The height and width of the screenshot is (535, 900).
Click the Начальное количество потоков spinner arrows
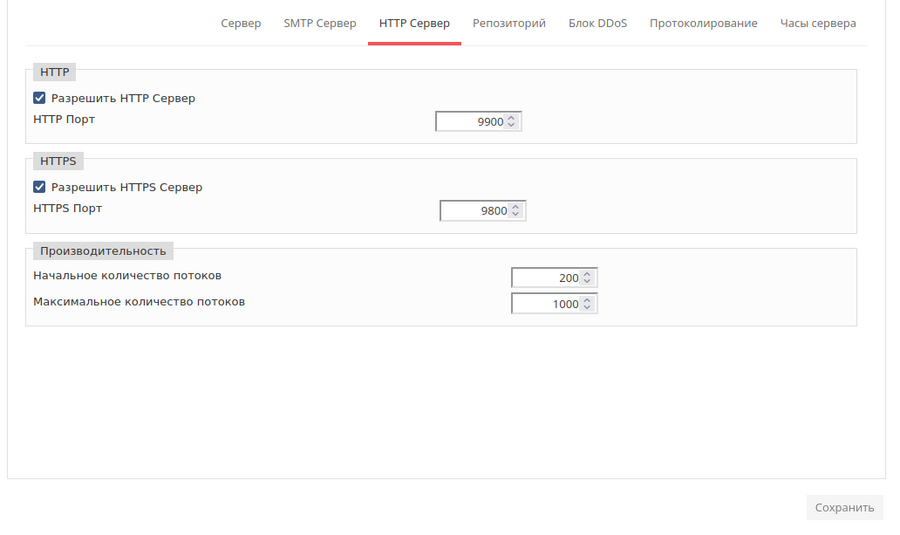coord(588,278)
